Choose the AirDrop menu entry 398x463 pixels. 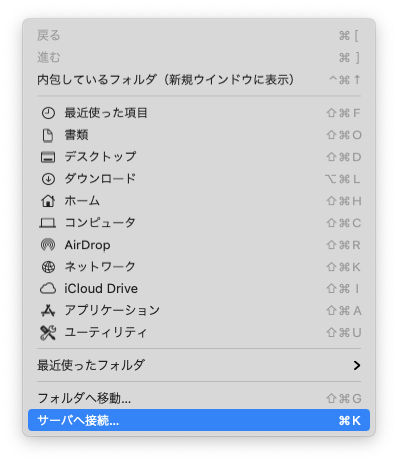[199, 245]
